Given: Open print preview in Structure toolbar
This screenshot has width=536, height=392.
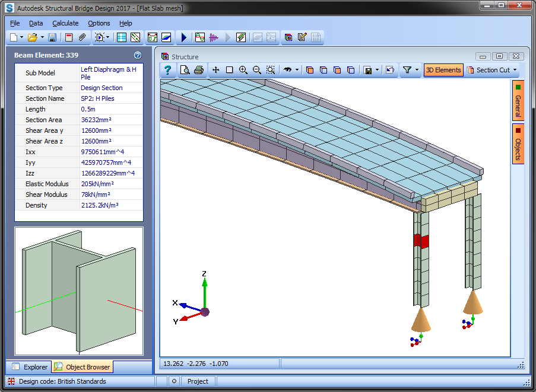Looking at the screenshot, I should point(185,70).
